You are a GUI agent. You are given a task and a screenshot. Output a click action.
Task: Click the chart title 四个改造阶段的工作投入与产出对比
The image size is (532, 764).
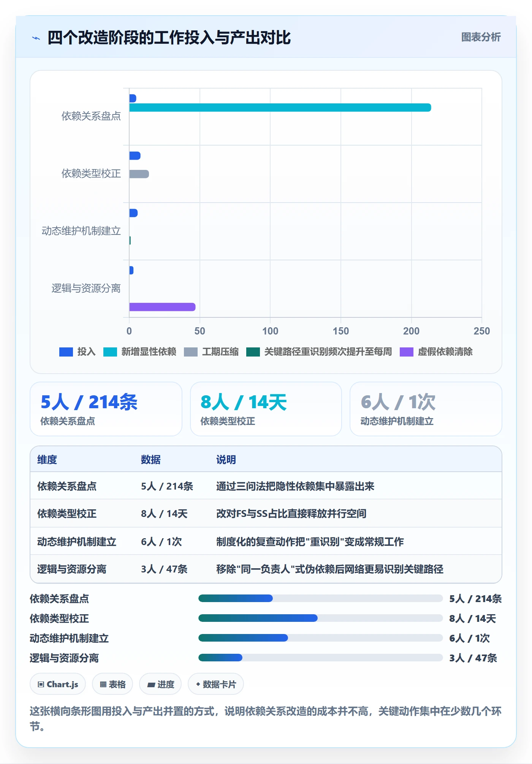pyautogui.click(x=169, y=38)
